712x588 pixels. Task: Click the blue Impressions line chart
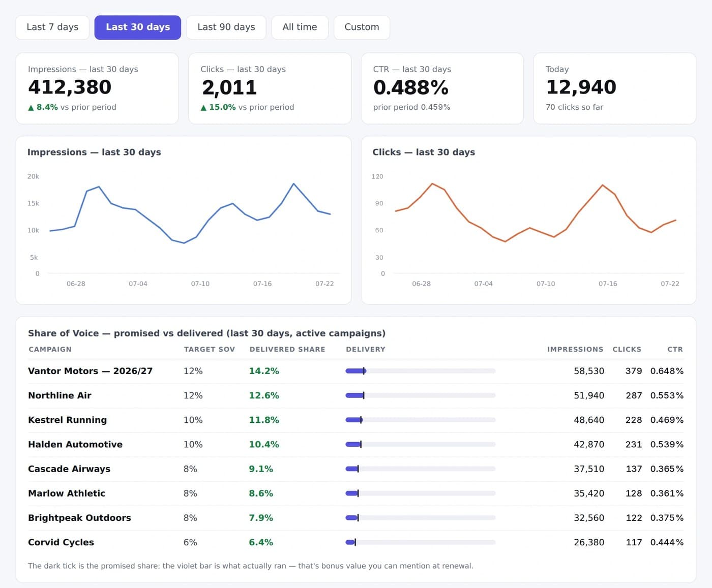point(190,213)
